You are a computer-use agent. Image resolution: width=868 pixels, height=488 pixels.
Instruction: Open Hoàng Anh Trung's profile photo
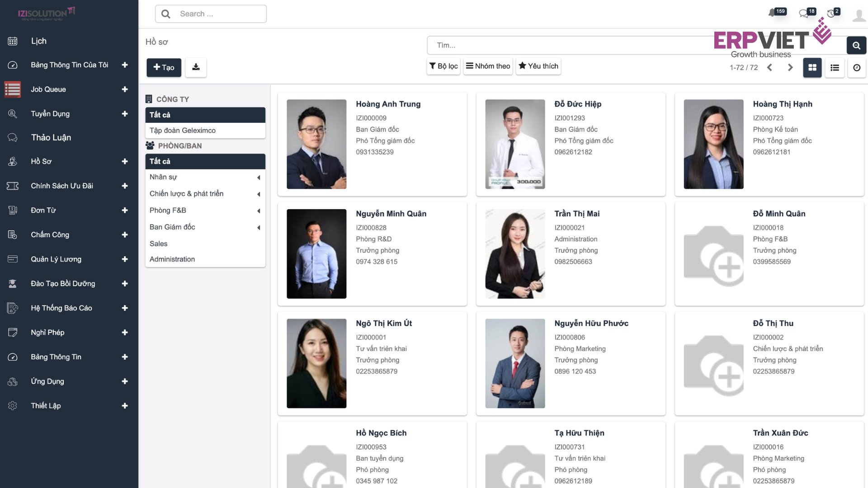pos(316,144)
